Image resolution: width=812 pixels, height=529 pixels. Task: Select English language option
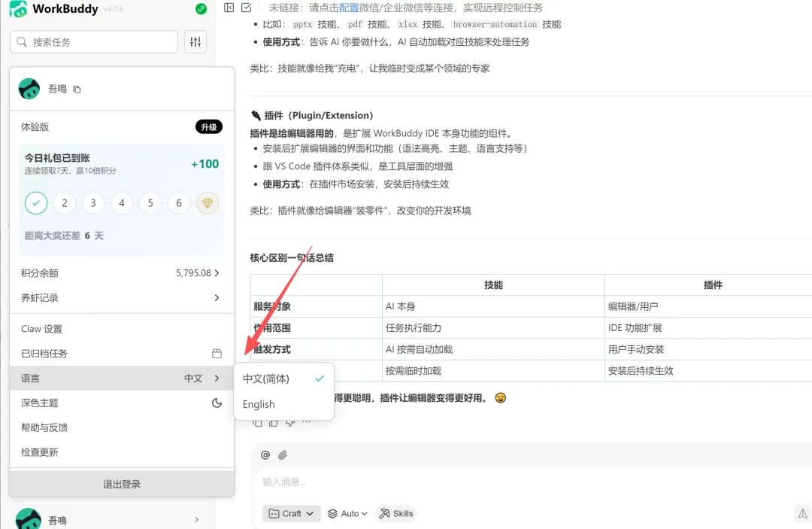pos(283,404)
